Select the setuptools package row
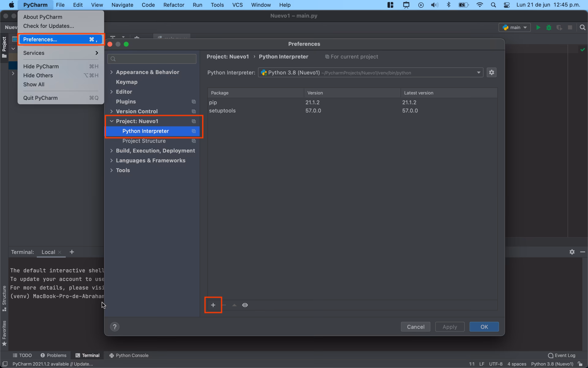 point(352,111)
